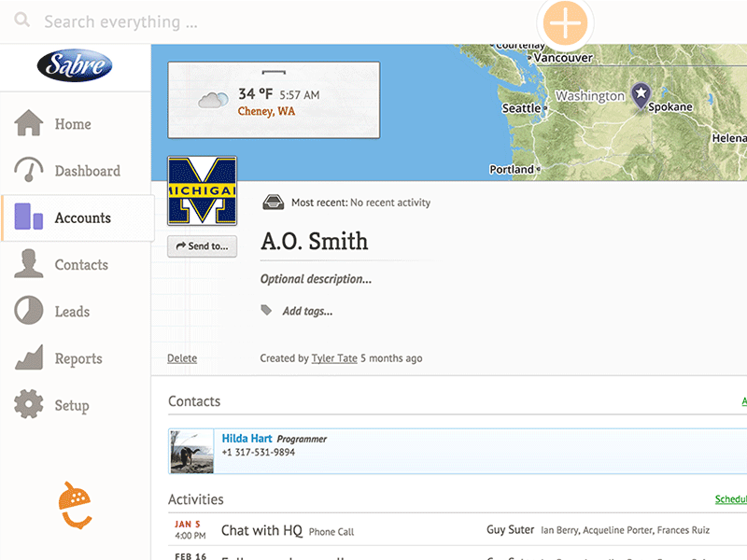Click the handle atop the weather card
The height and width of the screenshot is (560, 747).
click(274, 73)
